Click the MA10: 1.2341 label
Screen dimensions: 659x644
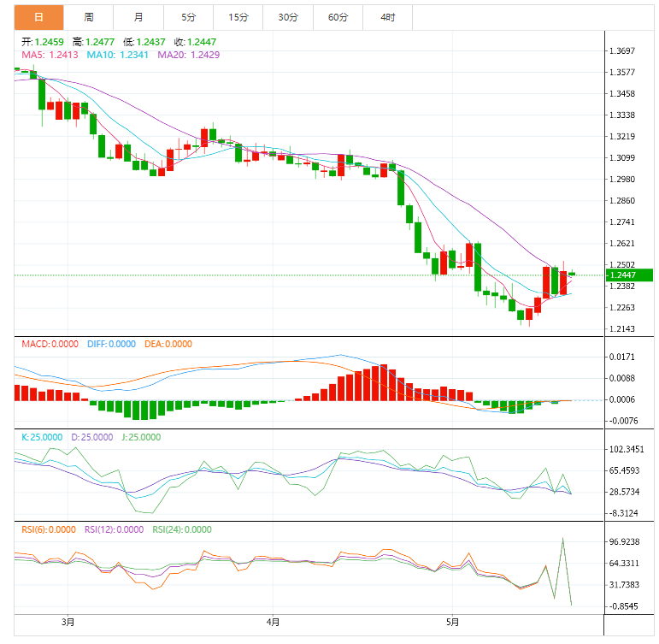coord(117,55)
